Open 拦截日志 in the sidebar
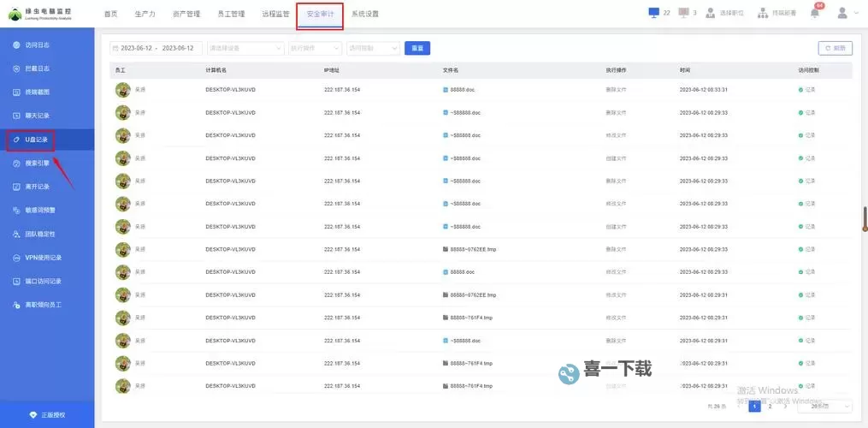 tap(38, 68)
